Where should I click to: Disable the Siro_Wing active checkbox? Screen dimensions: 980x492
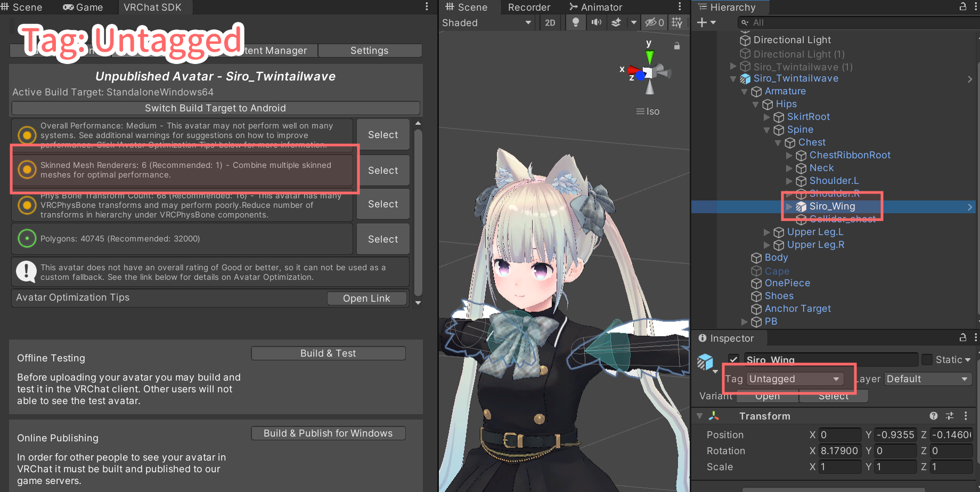734,359
